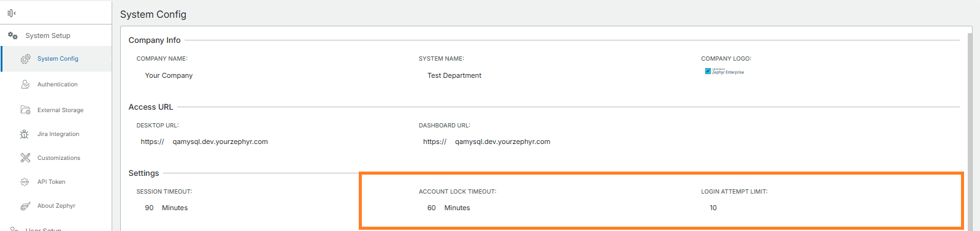Click the About Zephyr feather icon

25,206
